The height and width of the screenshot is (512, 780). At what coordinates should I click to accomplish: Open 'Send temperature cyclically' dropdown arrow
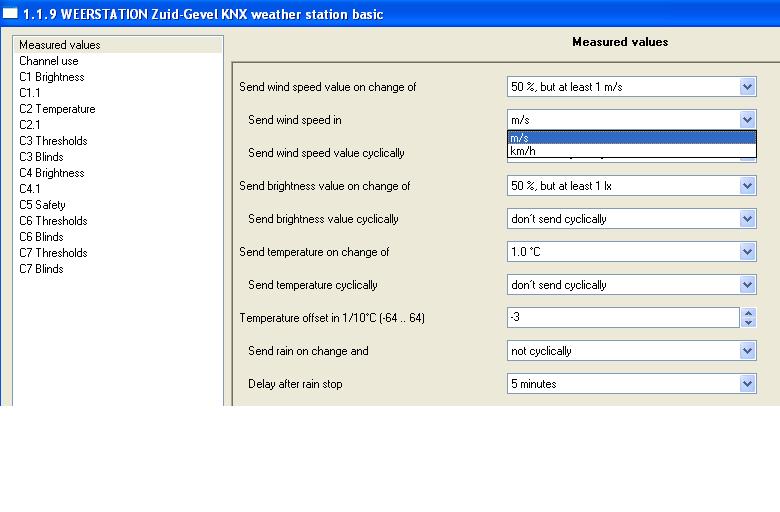pyautogui.click(x=747, y=285)
